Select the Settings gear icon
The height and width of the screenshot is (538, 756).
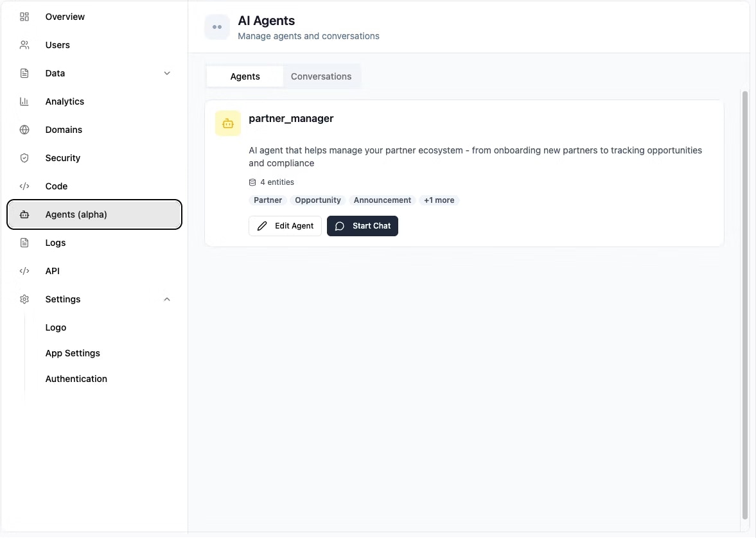(24, 299)
